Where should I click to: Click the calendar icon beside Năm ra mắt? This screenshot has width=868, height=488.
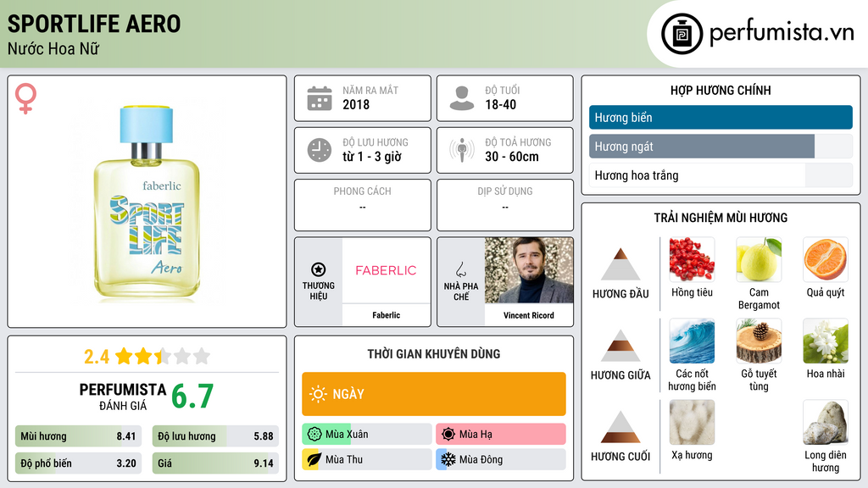(320, 98)
